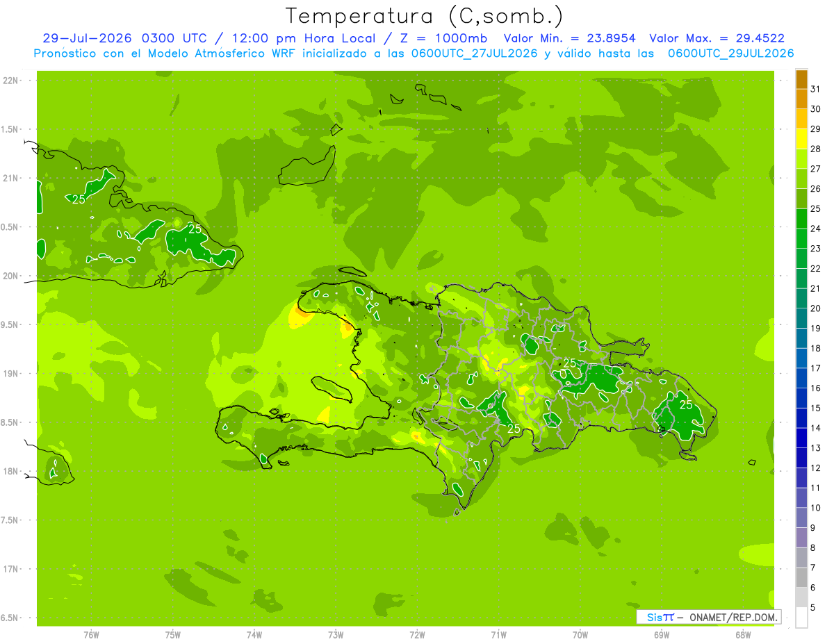Click the legend value 13

[x=816, y=448]
